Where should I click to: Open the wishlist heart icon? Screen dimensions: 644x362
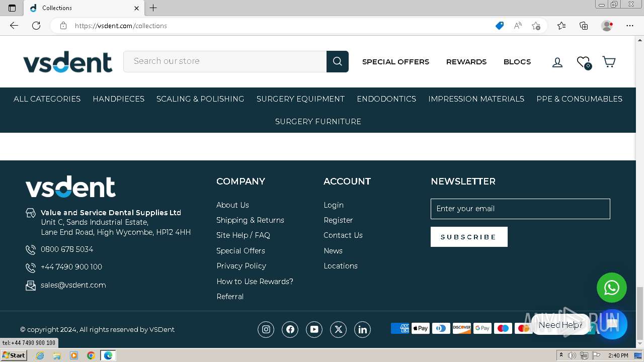tap(583, 62)
